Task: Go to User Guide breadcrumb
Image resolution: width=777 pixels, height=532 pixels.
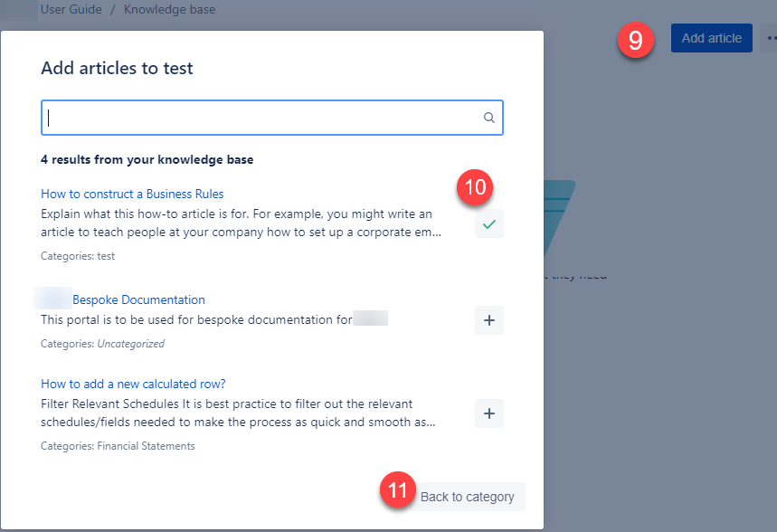Action: pos(71,9)
